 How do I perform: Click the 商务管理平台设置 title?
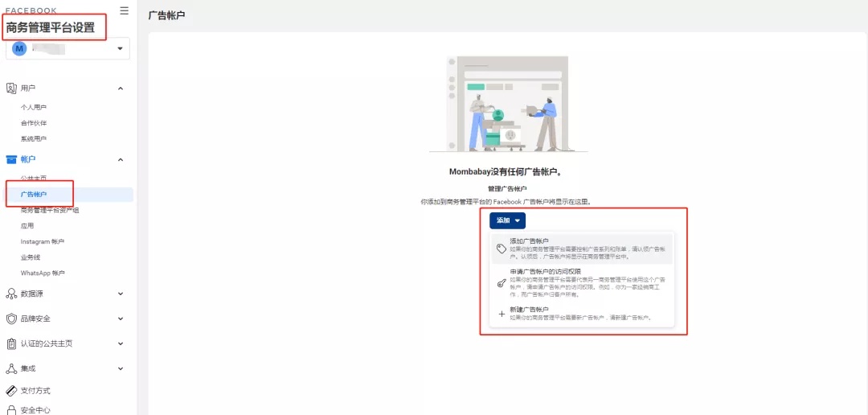[x=51, y=27]
